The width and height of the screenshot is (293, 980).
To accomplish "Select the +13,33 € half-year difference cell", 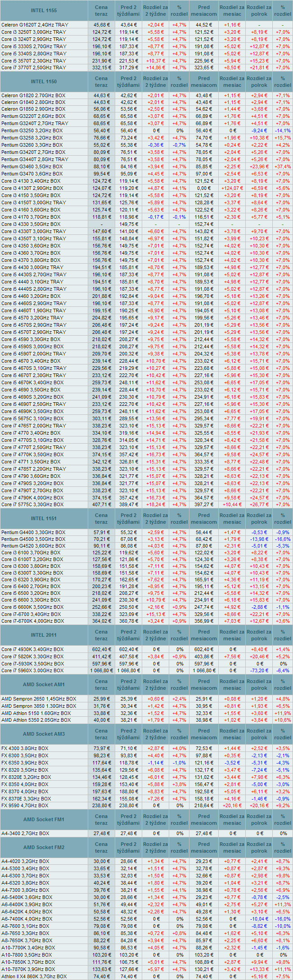I will (x=259, y=969).
